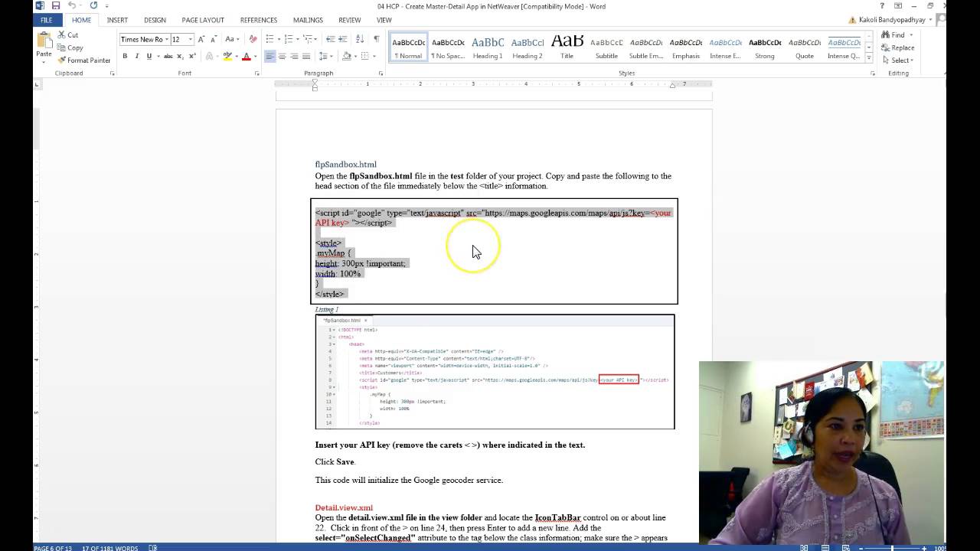The height and width of the screenshot is (551, 980).
Task: Center the paragraph text
Action: (282, 56)
